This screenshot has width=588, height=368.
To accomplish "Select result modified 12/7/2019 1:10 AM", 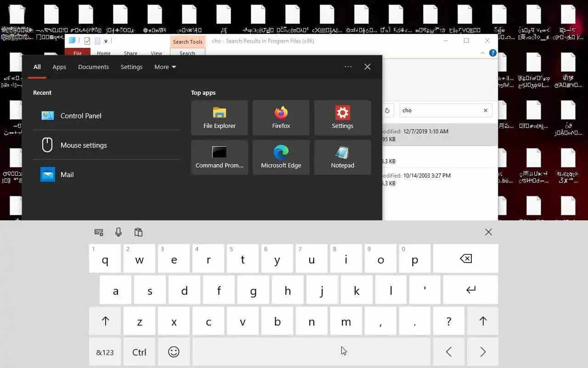I will [440, 135].
